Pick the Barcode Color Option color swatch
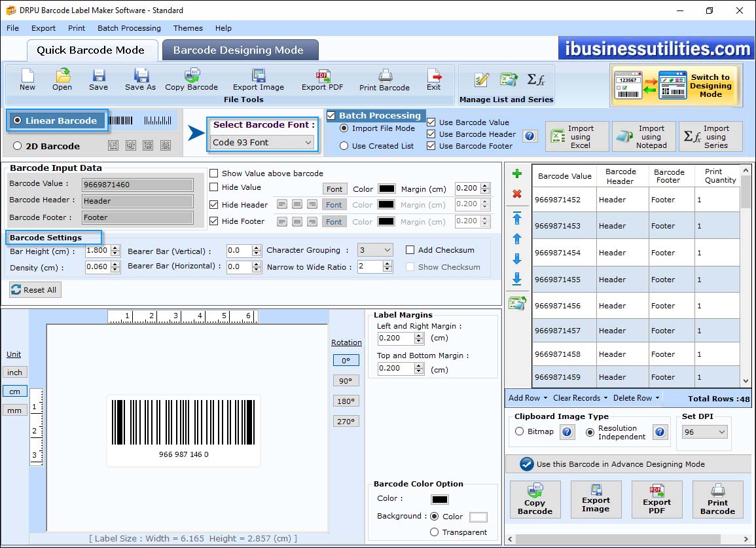The image size is (756, 548). (x=440, y=500)
